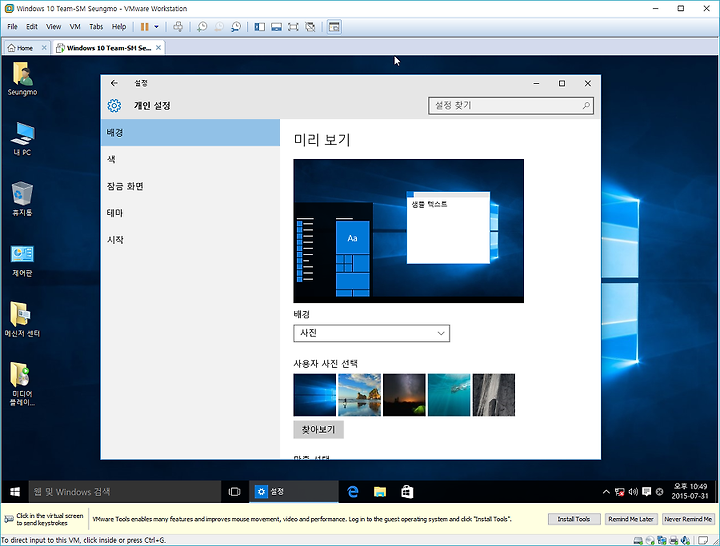Screen dimensions: 720x546
Task: Click the magnifier icon in settings search box
Action: [586, 106]
